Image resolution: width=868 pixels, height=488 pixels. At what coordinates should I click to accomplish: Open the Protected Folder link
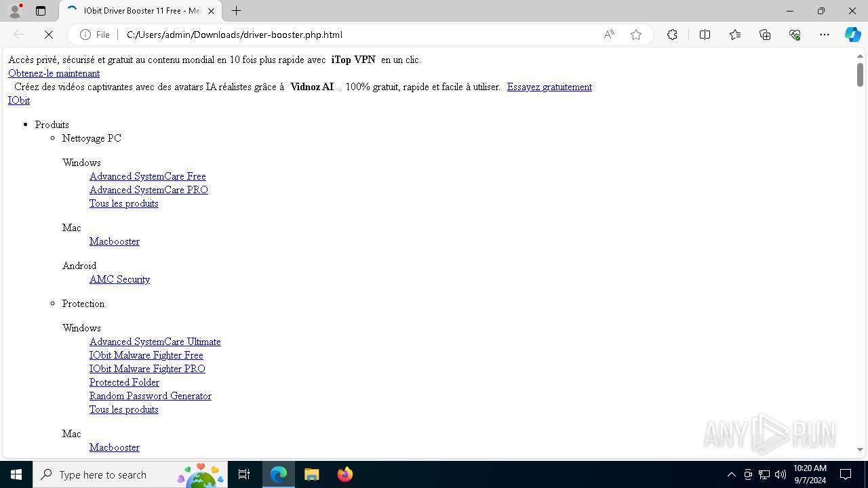pyautogui.click(x=124, y=382)
